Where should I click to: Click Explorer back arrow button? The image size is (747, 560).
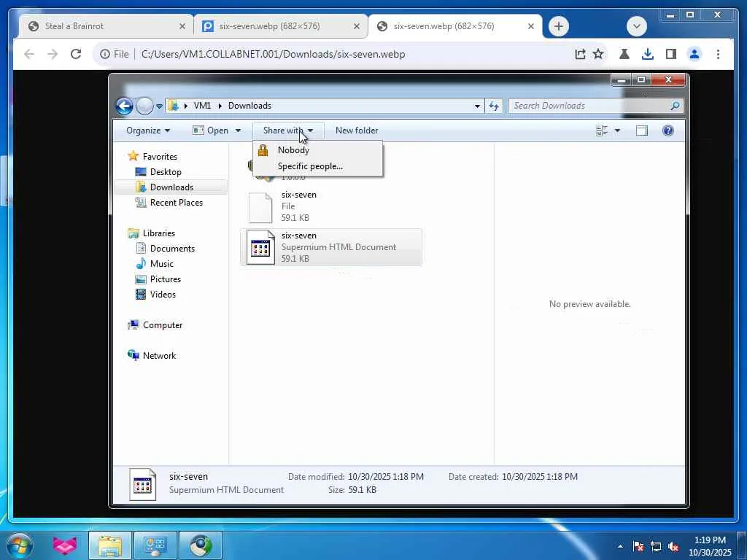point(124,106)
